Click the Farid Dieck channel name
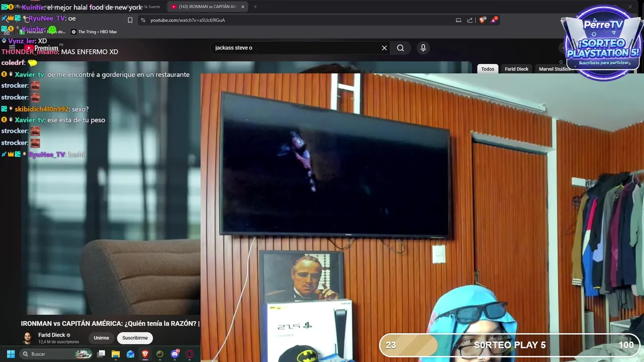Viewport: 644px width, 362px height. click(51, 335)
